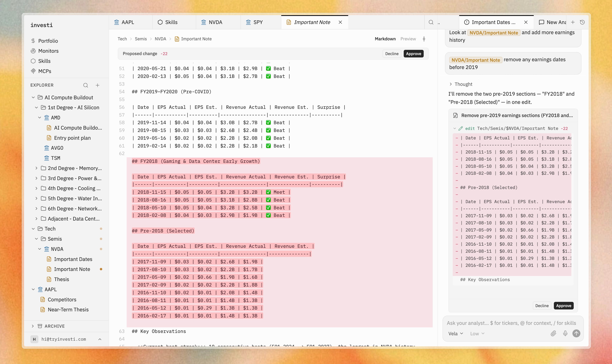Expand the ARCHIVE section
Screen dimensions: 612x364
33,326
